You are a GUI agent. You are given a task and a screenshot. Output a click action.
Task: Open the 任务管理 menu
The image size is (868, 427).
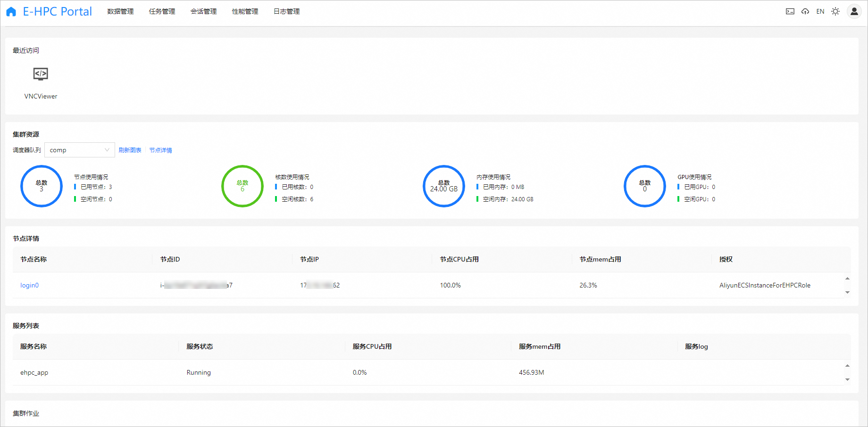point(162,11)
